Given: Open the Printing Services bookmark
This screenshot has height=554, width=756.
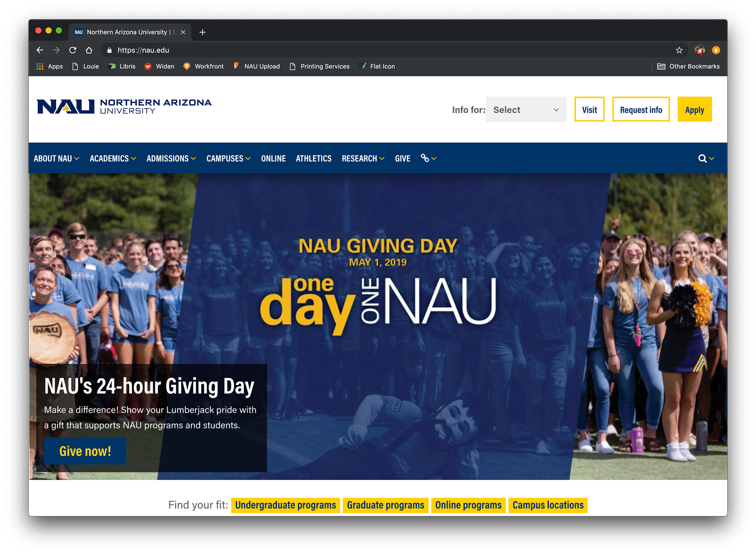Looking at the screenshot, I should pos(320,66).
